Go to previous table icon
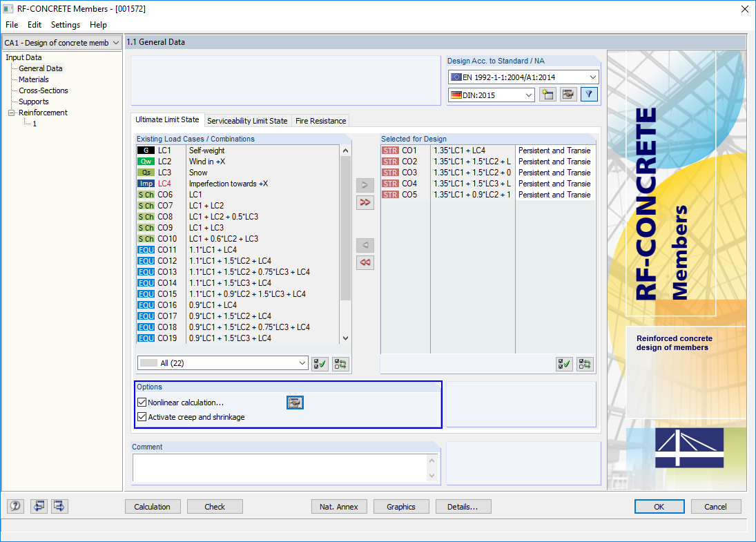The width and height of the screenshot is (756, 542). click(39, 506)
